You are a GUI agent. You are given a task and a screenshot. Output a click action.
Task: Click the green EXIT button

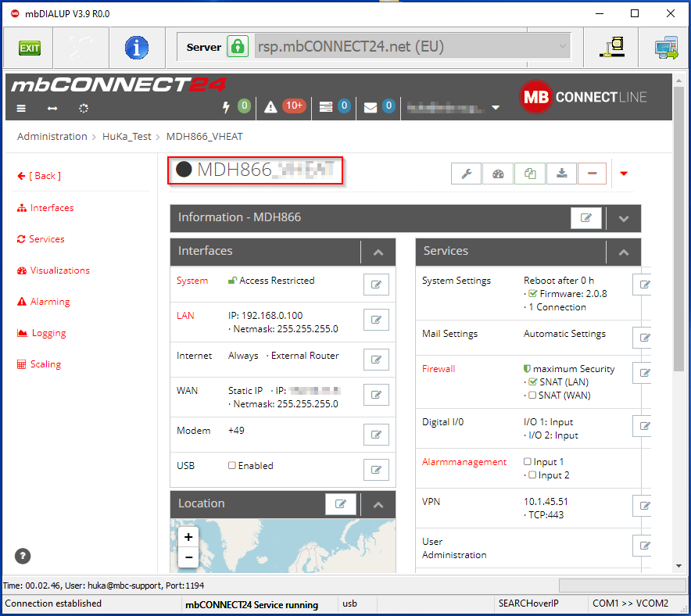pos(30,48)
